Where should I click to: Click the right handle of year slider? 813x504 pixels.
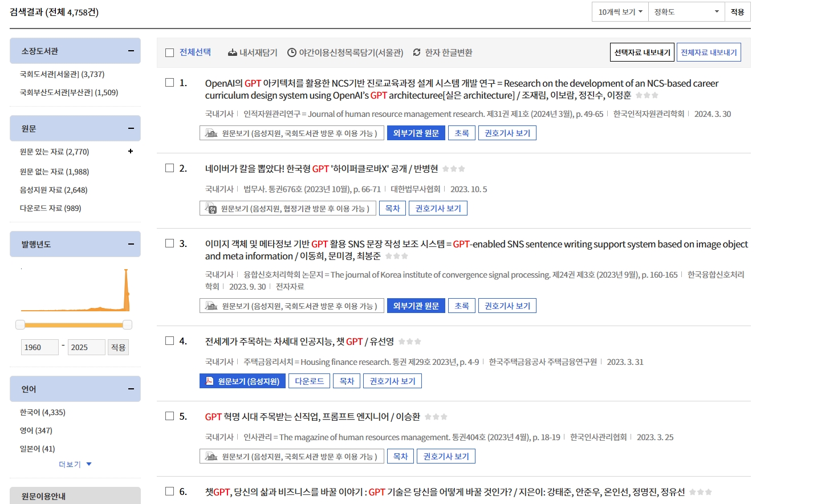[x=128, y=324]
